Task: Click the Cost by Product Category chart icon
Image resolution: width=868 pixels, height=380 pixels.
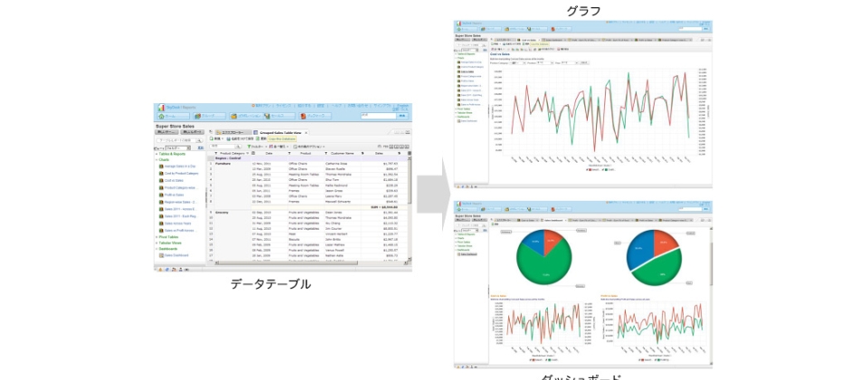Action: click(x=161, y=173)
